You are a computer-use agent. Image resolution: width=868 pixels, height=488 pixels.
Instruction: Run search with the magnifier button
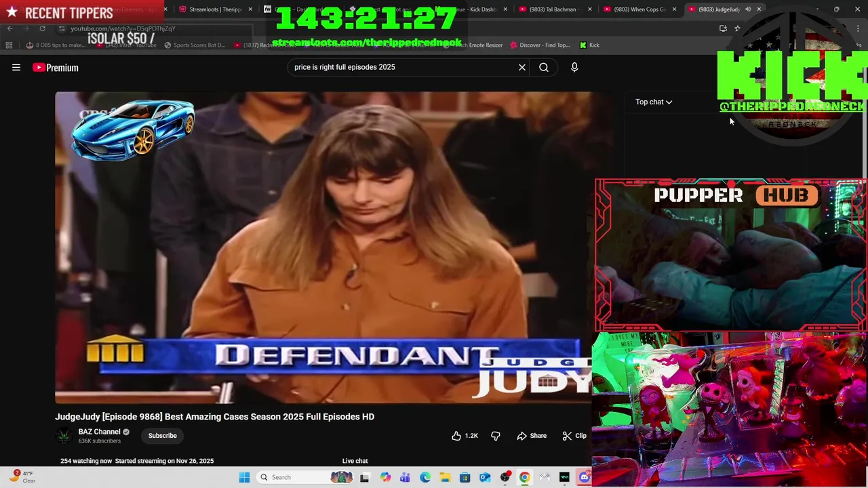(x=544, y=67)
